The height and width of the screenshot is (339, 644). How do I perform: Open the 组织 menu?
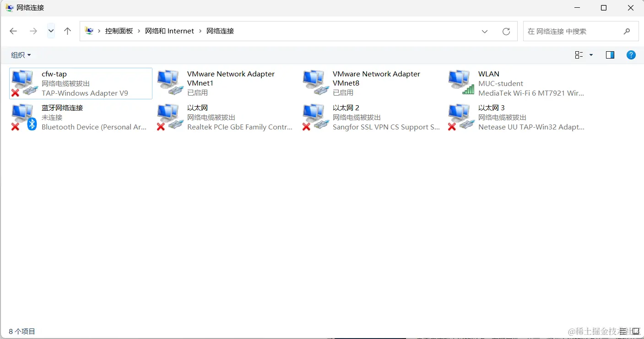tap(21, 55)
